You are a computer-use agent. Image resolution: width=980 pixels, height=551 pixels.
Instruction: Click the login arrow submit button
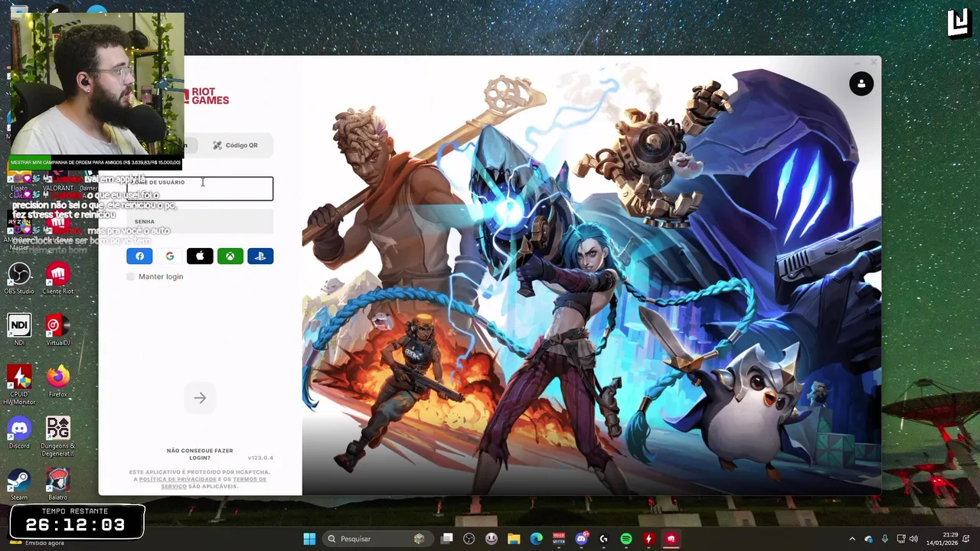click(x=200, y=398)
